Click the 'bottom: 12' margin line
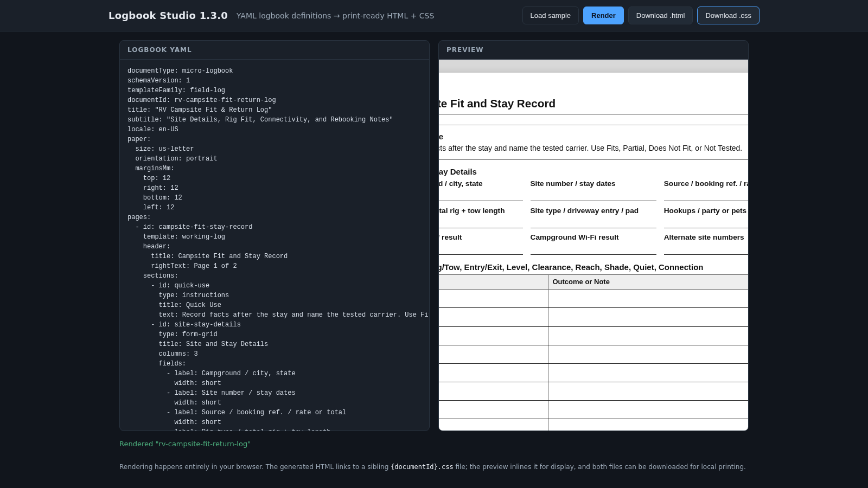Viewport: 868px width, 488px height. 163,198
